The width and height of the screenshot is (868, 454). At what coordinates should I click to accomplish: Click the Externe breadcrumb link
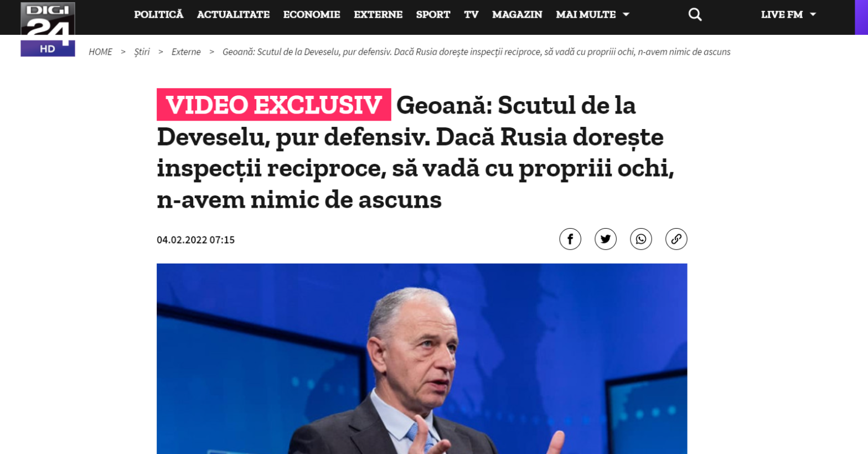coord(186,51)
